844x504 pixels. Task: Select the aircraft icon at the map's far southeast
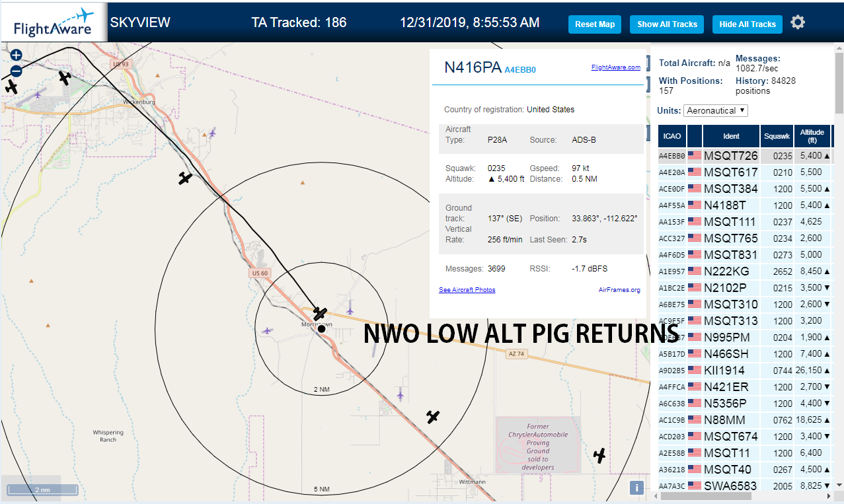[x=599, y=455]
